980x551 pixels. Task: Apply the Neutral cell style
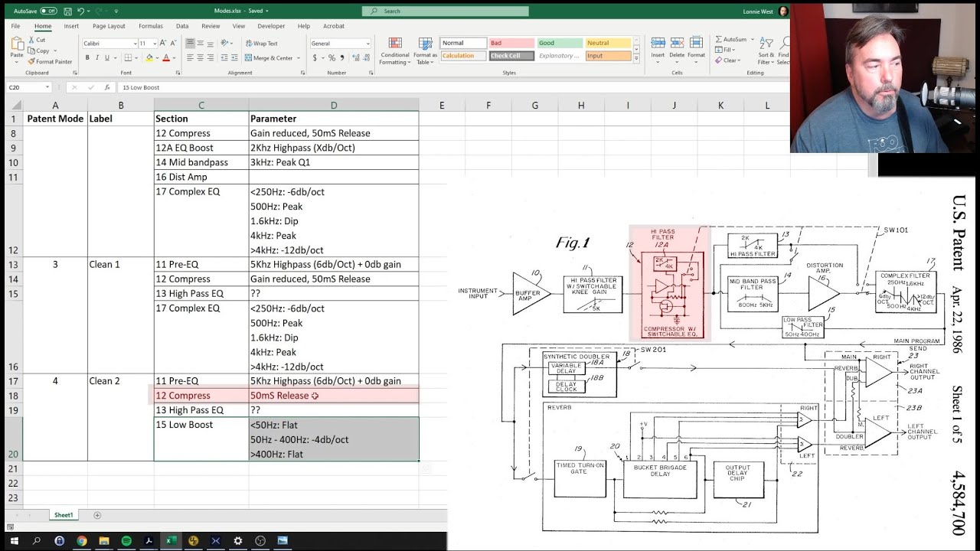[608, 43]
